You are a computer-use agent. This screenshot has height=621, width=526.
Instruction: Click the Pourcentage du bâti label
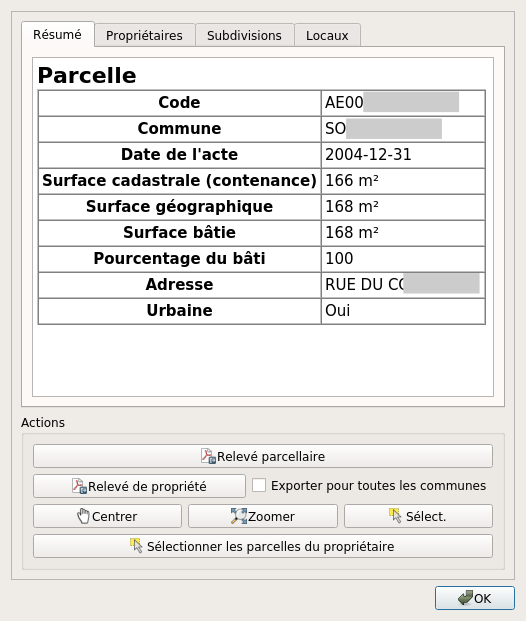tap(179, 259)
